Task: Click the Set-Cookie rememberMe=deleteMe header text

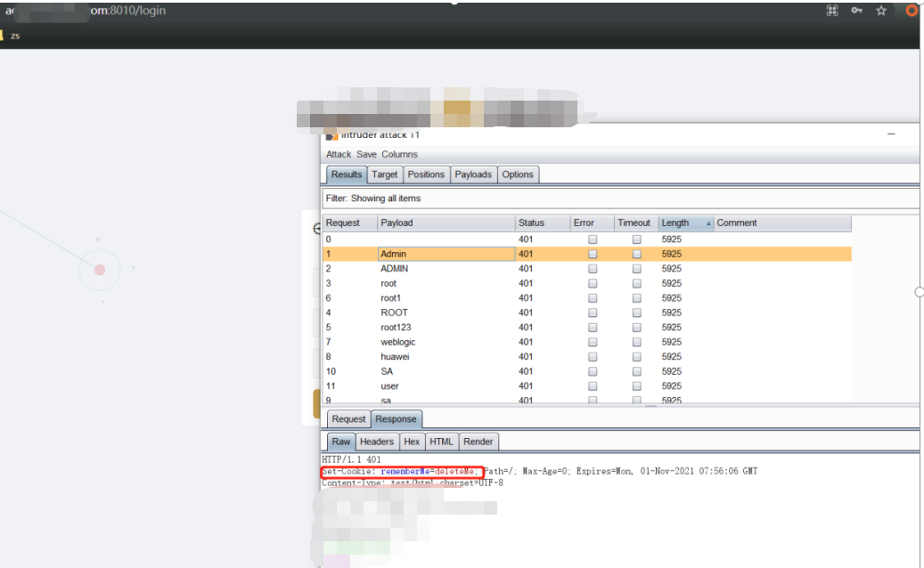Action: coord(401,472)
